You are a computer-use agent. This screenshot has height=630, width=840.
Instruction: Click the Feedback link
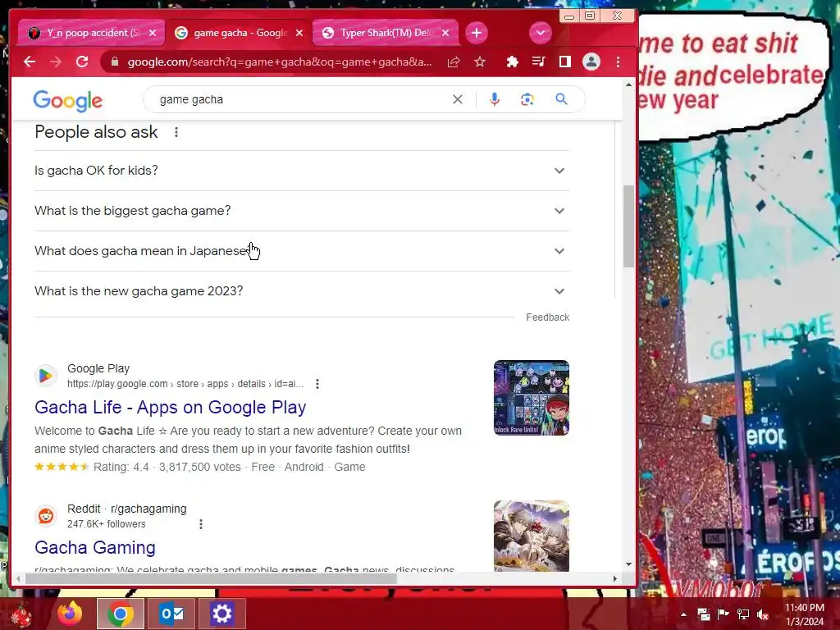[x=547, y=317]
